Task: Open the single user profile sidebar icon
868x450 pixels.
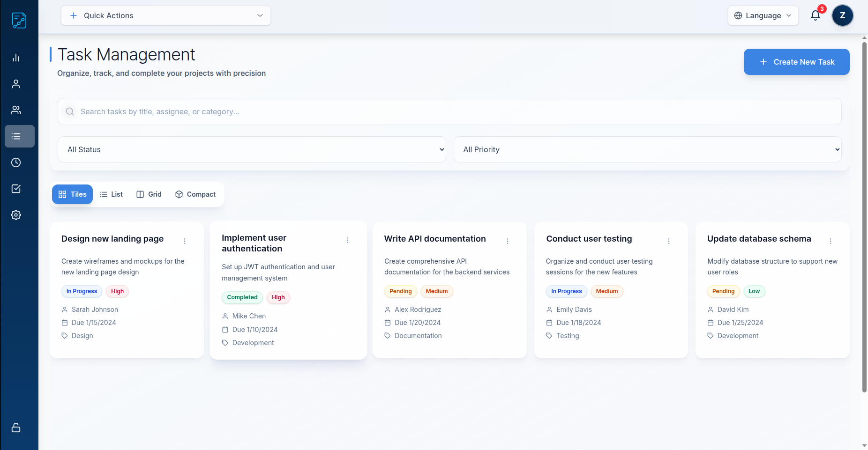Action: tap(16, 84)
